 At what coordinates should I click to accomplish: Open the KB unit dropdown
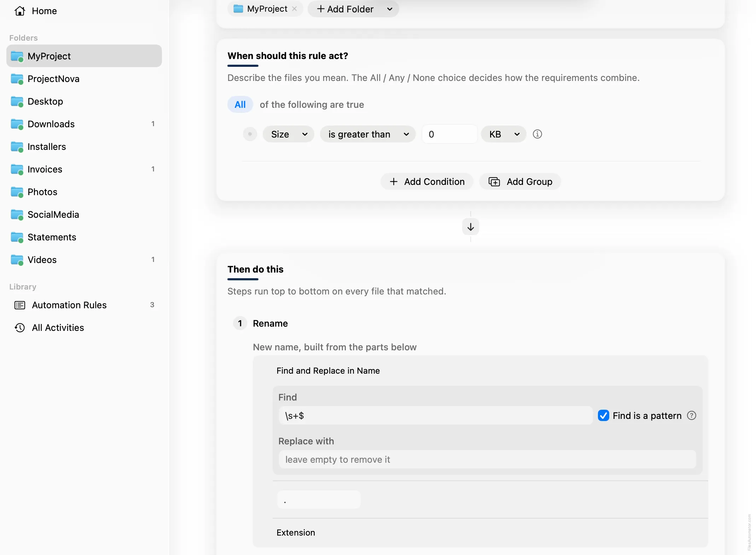504,134
